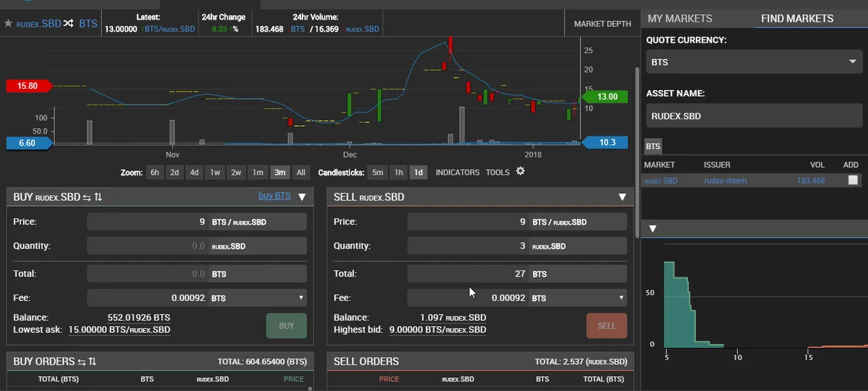The height and width of the screenshot is (391, 868).
Task: Collapse the BUY RUDEX.SBD panel triangle
Action: pos(302,197)
